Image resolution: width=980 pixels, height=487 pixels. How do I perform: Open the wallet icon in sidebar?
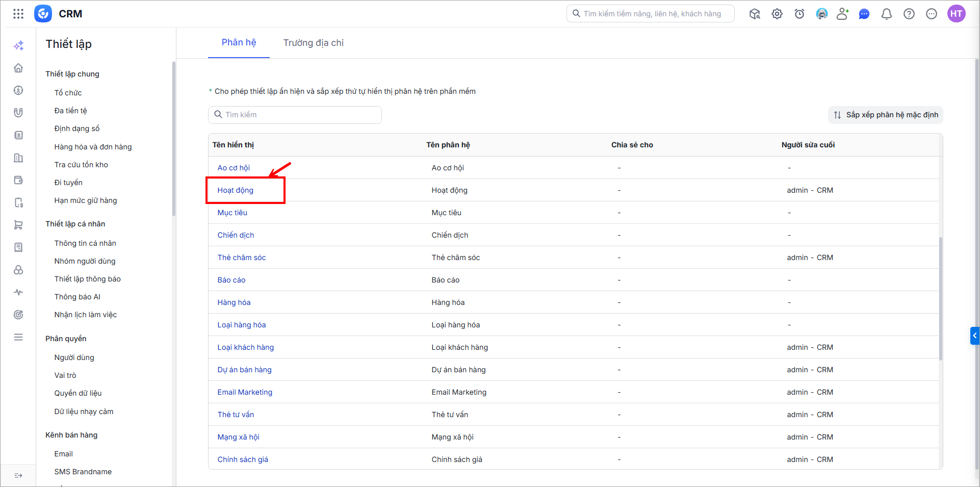[x=18, y=180]
